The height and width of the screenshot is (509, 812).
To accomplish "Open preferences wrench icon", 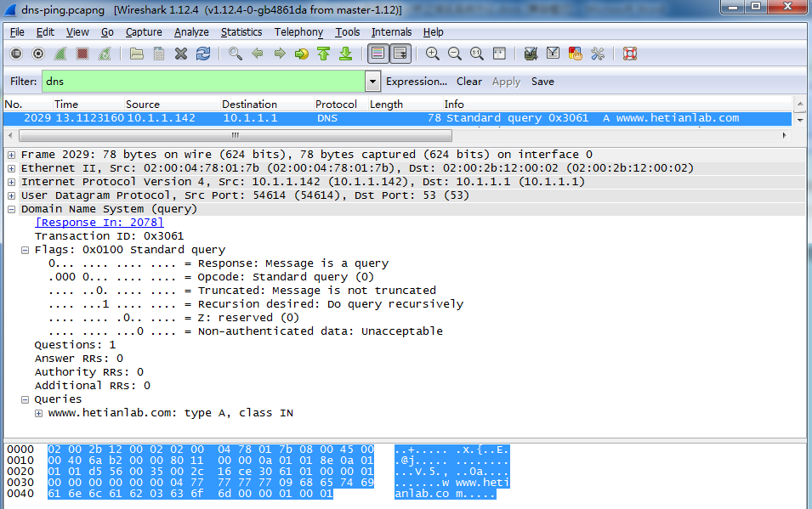I will pos(598,54).
